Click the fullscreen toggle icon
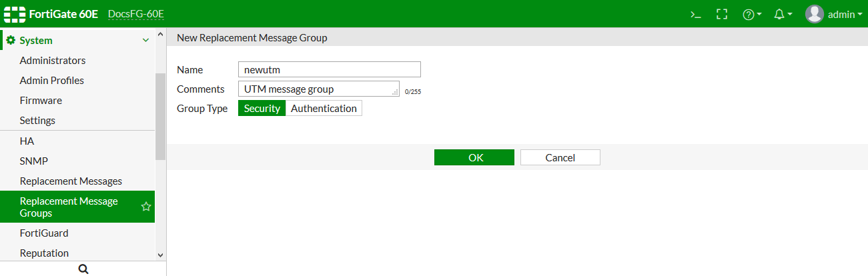 721,14
